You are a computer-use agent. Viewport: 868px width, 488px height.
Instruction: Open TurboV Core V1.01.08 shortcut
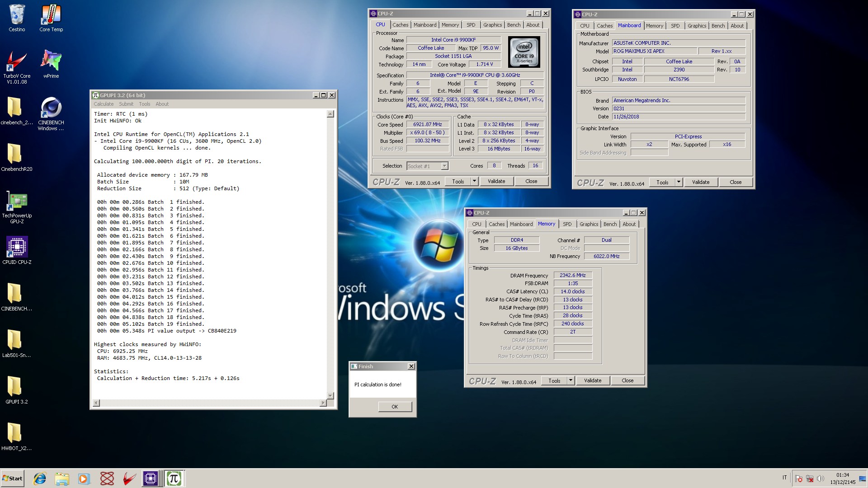pyautogui.click(x=17, y=67)
